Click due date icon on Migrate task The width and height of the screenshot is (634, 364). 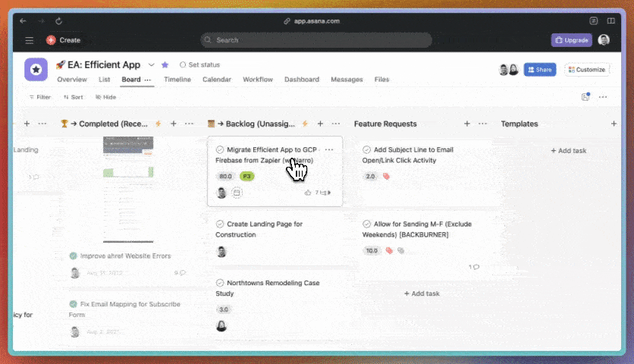tap(237, 193)
